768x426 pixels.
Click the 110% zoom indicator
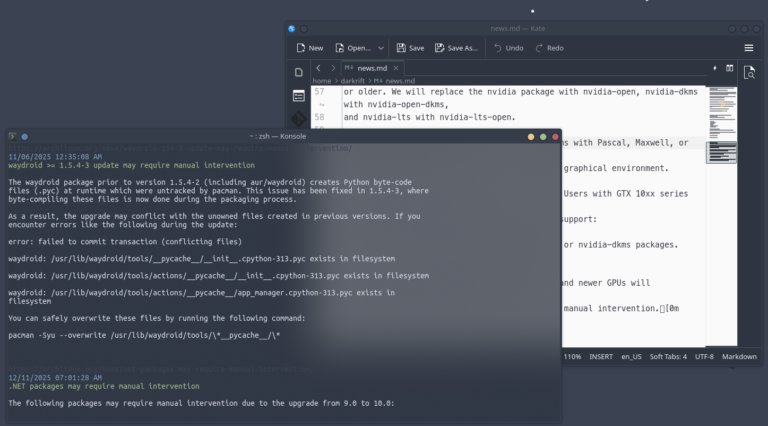pyautogui.click(x=573, y=356)
